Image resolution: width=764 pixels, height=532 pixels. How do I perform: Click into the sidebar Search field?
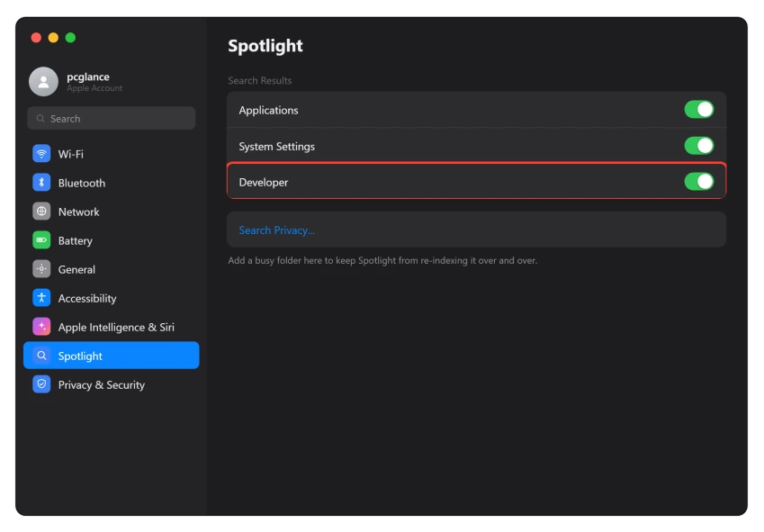click(111, 119)
